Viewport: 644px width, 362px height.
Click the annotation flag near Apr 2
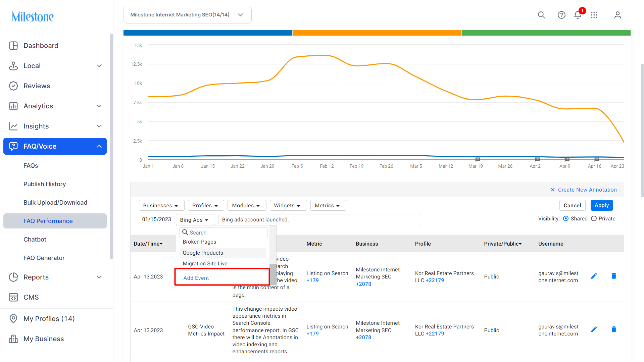537,159
